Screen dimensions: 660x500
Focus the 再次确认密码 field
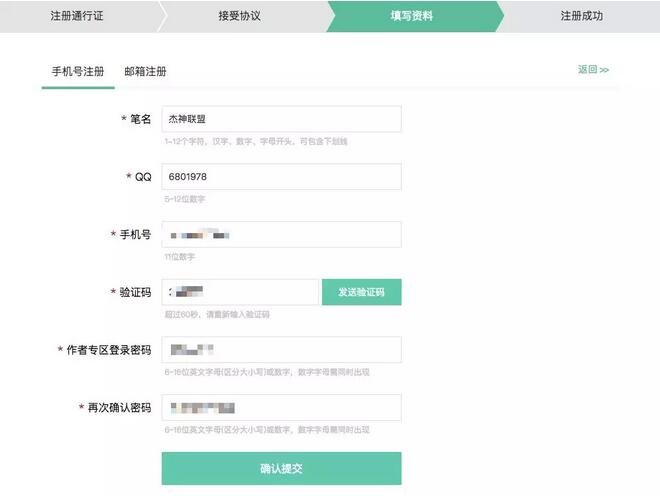[x=281, y=407]
